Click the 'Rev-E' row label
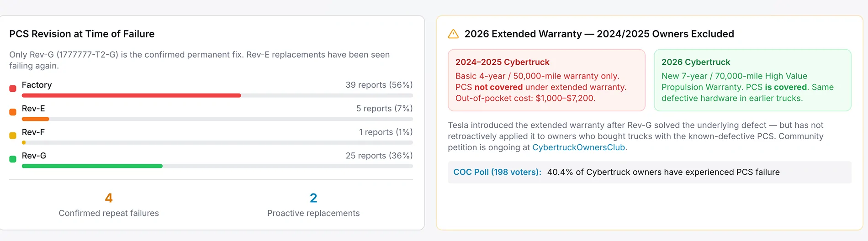This screenshot has width=868, height=241. [33, 109]
